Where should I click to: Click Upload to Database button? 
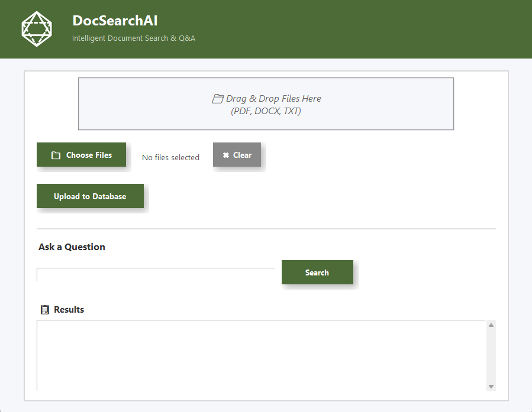pos(90,196)
